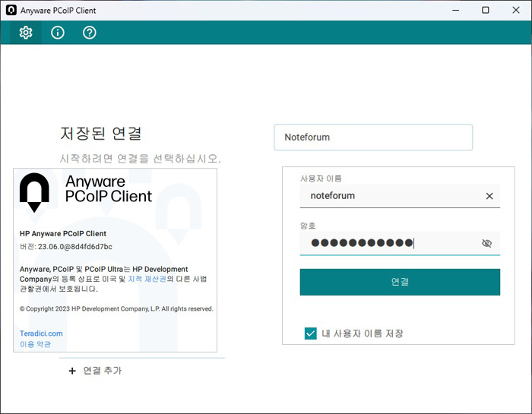Open the help question mark icon
The height and width of the screenshot is (414, 532).
tap(90, 33)
